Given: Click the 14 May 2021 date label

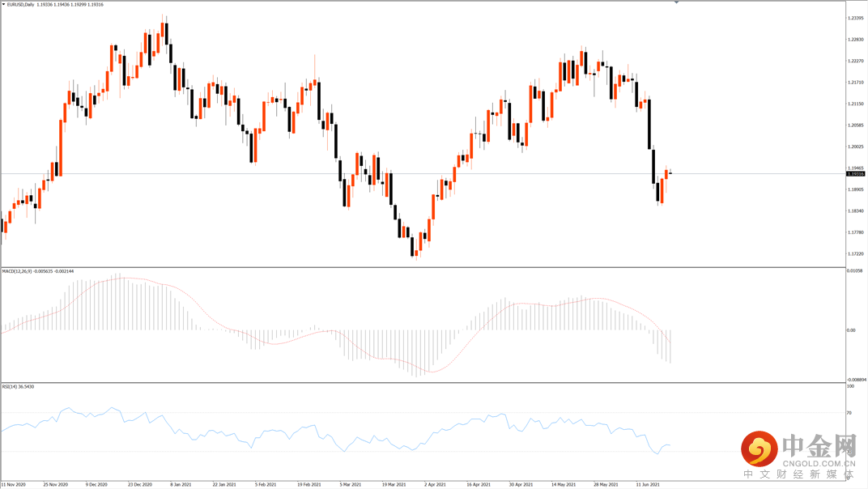Looking at the screenshot, I should tap(564, 485).
